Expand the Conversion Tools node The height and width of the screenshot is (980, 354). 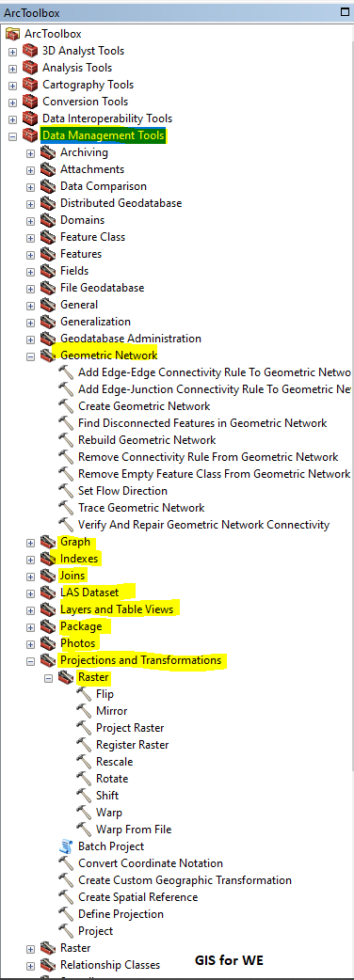[x=12, y=102]
